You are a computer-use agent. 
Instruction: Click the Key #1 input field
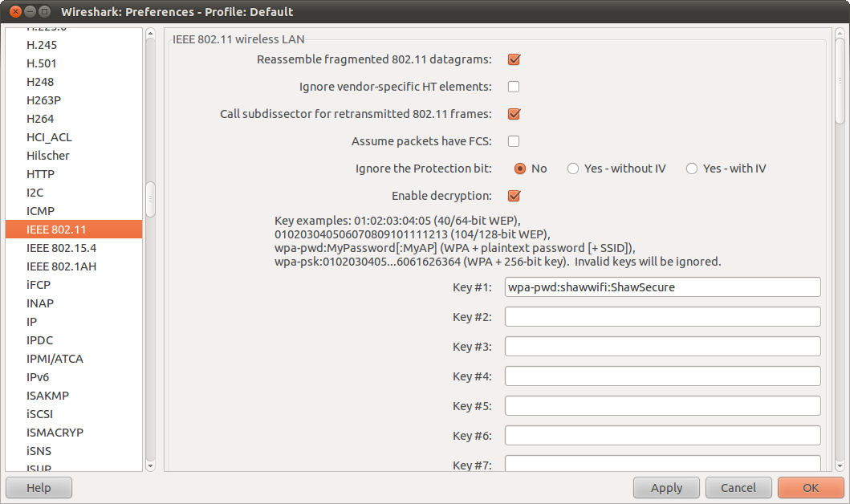click(x=662, y=287)
